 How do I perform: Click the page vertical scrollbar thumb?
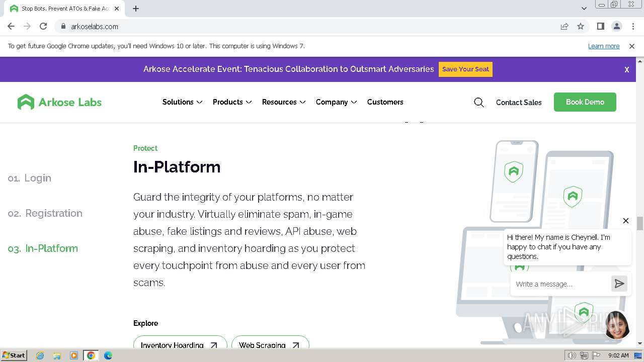coord(639,223)
